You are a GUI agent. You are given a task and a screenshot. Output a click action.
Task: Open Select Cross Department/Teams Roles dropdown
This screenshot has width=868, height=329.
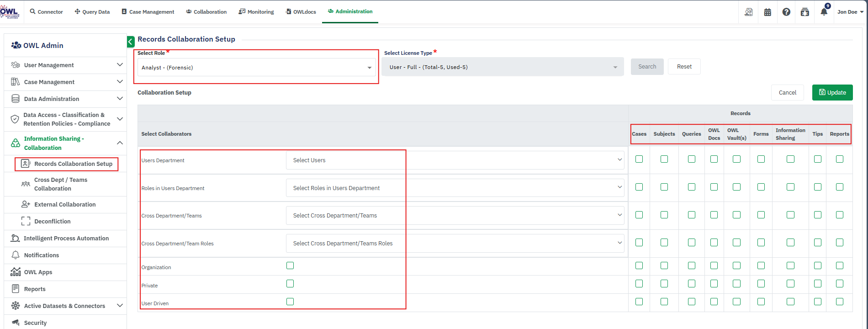[455, 244]
